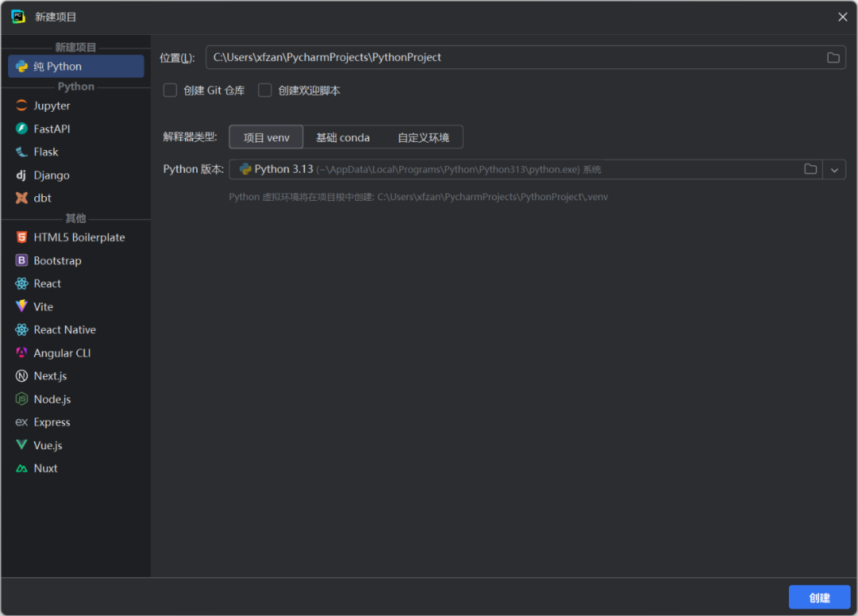
Task: Open the Python 3.13 interpreter combo box
Action: pos(537,169)
